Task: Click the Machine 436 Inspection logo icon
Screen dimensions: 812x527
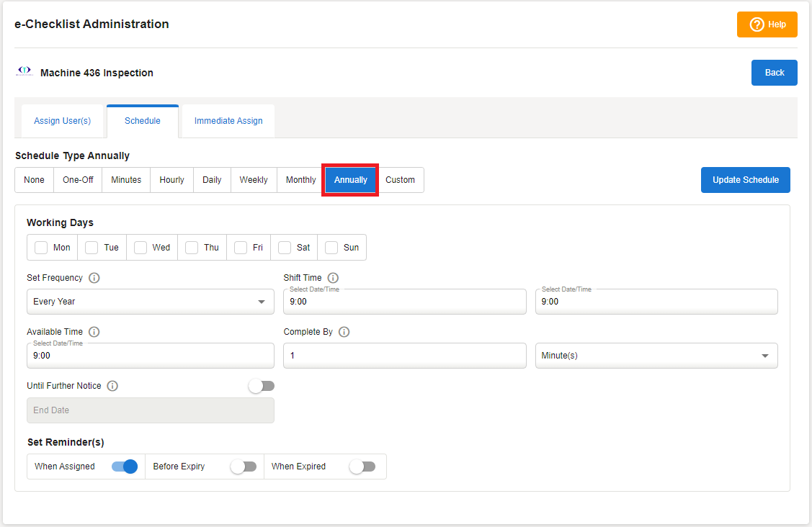Action: click(24, 72)
